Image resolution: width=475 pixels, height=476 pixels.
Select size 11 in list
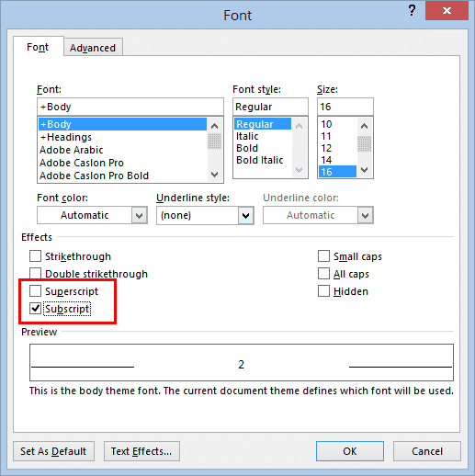pyautogui.click(x=337, y=136)
